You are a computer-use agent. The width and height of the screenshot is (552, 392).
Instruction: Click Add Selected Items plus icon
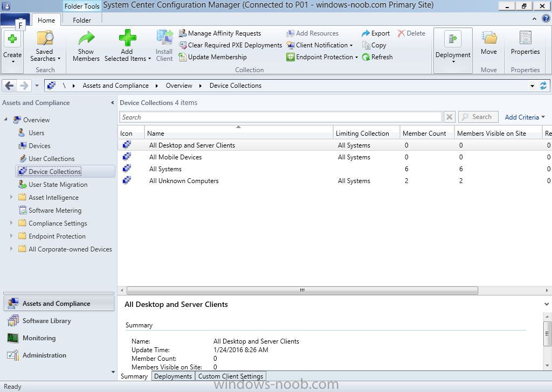pyautogui.click(x=127, y=38)
